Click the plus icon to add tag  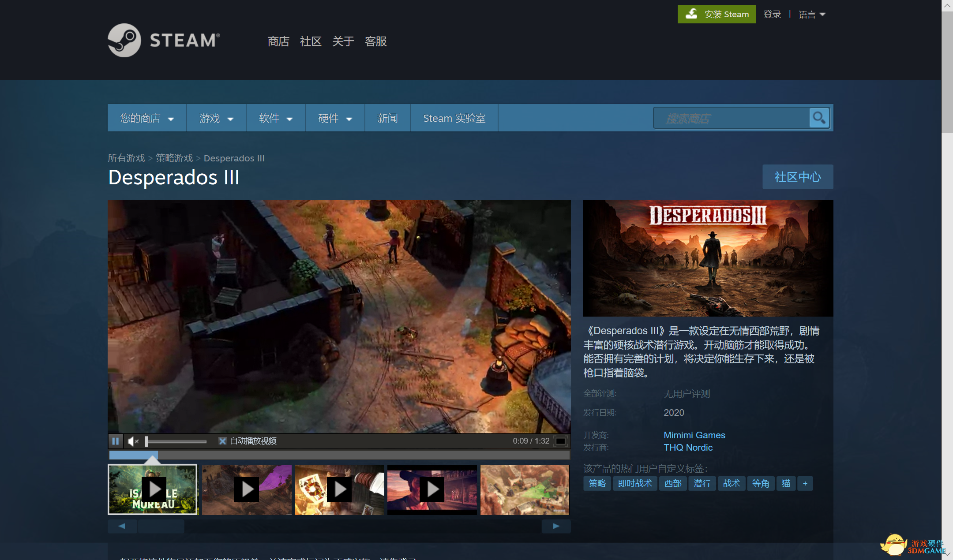[805, 484]
